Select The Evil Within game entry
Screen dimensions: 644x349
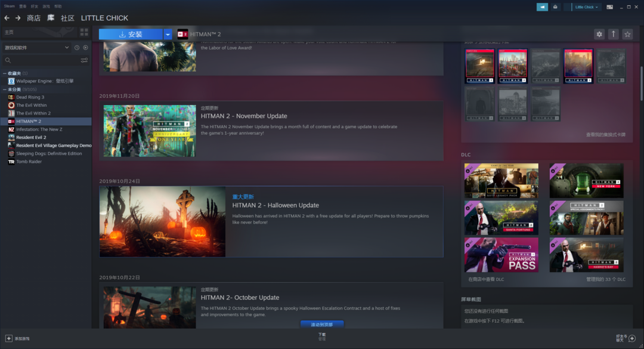click(45, 105)
